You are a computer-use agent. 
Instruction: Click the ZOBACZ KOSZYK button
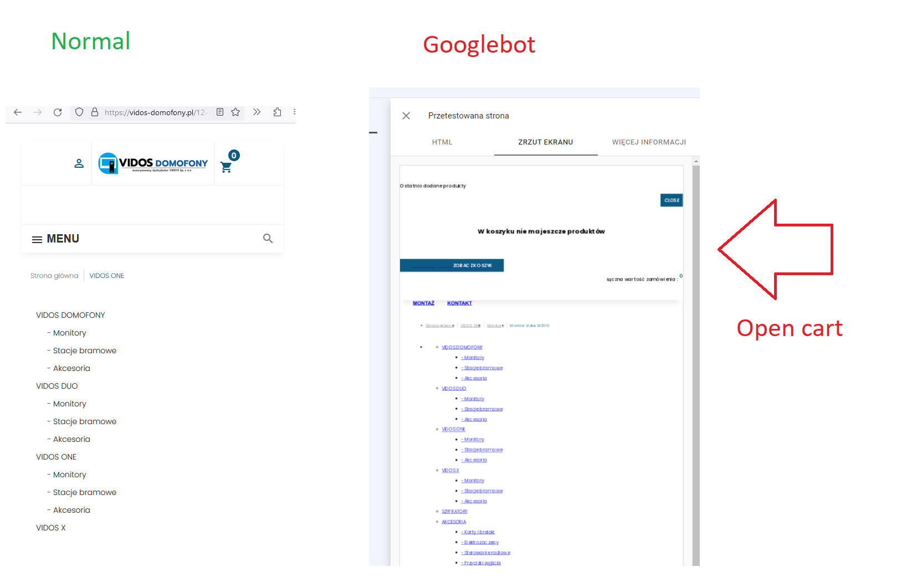[x=452, y=266]
